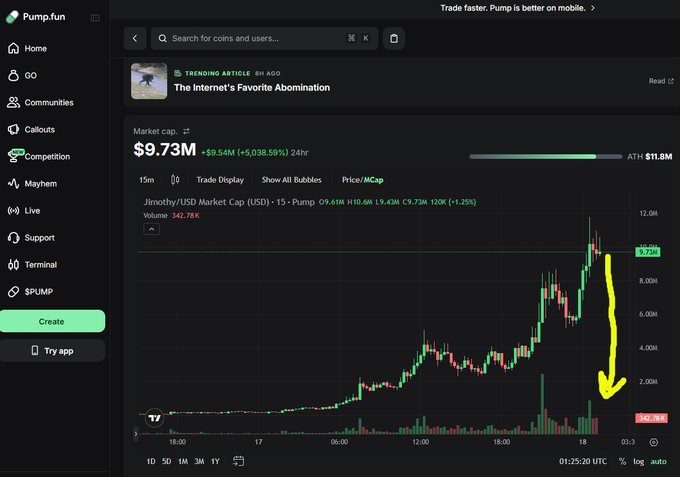
Task: Click the green Create button
Action: point(52,321)
